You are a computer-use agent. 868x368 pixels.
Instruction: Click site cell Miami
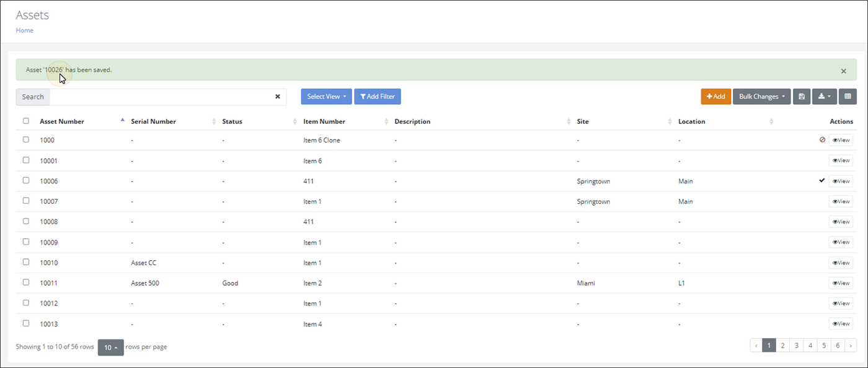pos(586,283)
